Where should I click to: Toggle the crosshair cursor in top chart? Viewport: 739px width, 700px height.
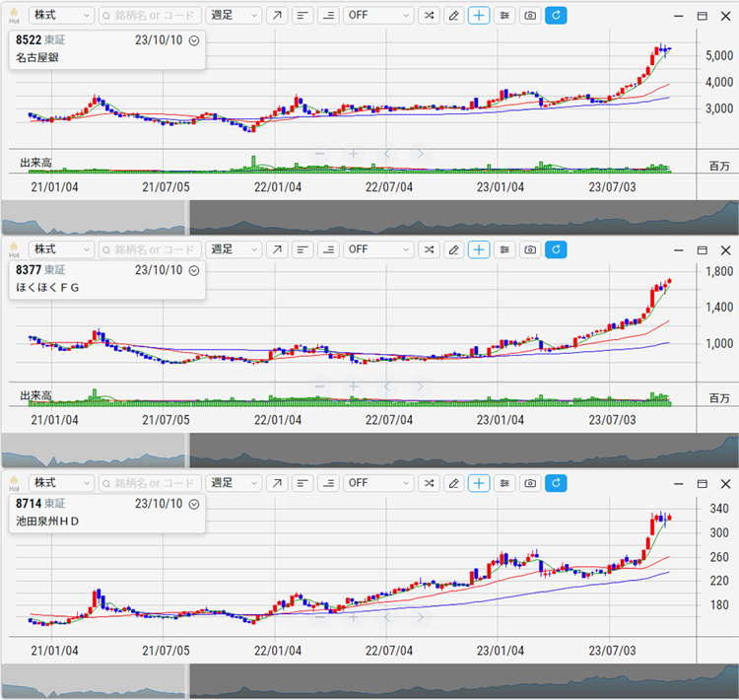(479, 16)
